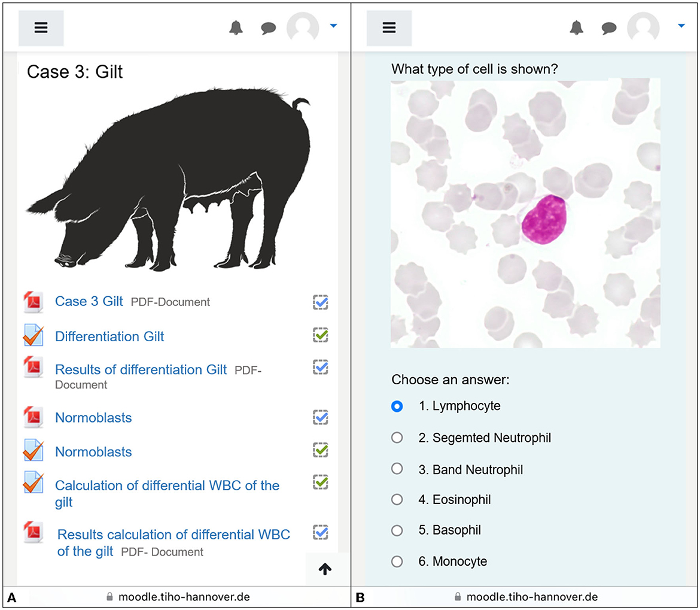The width and height of the screenshot is (700, 610).
Task: Select Band Neutrophil radio button
Action: [x=397, y=469]
